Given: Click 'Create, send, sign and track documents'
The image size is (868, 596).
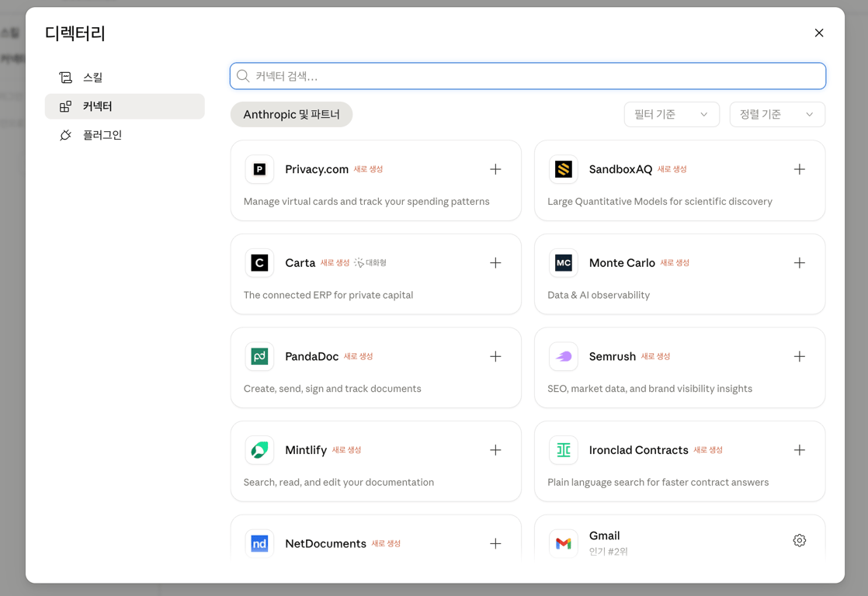Looking at the screenshot, I should 332,389.
